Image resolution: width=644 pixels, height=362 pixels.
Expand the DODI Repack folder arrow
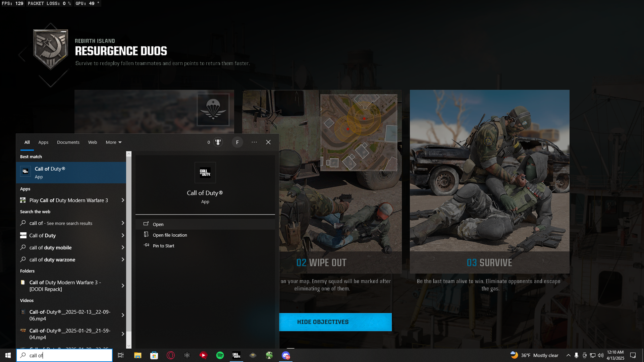(x=123, y=286)
